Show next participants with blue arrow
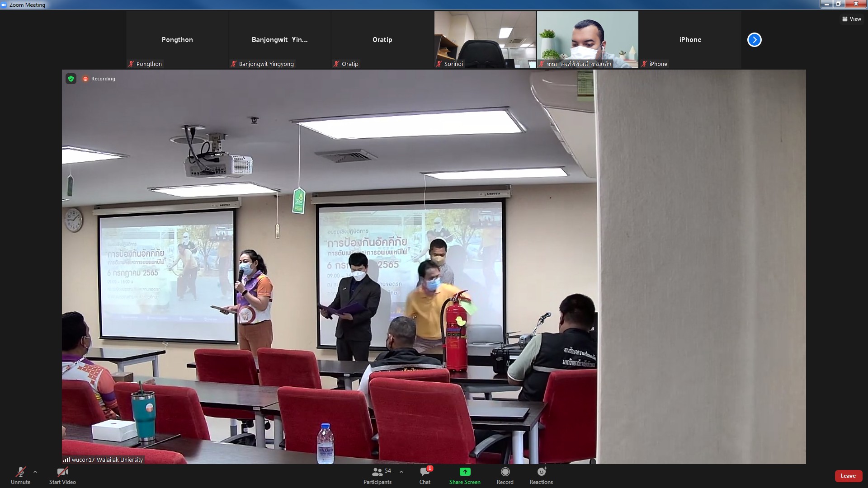Image resolution: width=868 pixels, height=488 pixels. click(x=754, y=40)
